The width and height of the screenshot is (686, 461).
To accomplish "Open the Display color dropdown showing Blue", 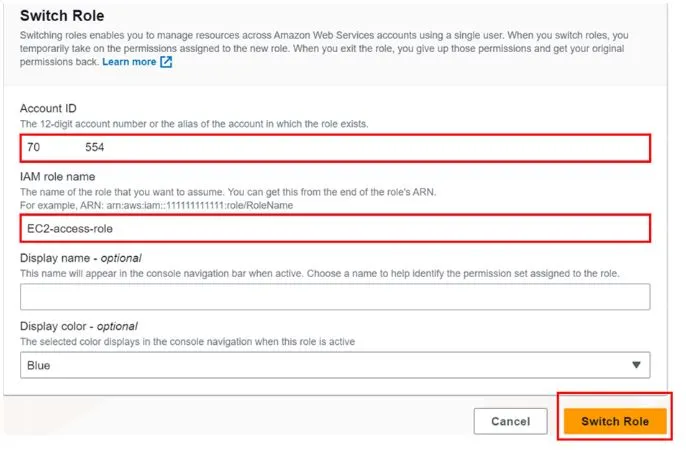I will point(335,365).
